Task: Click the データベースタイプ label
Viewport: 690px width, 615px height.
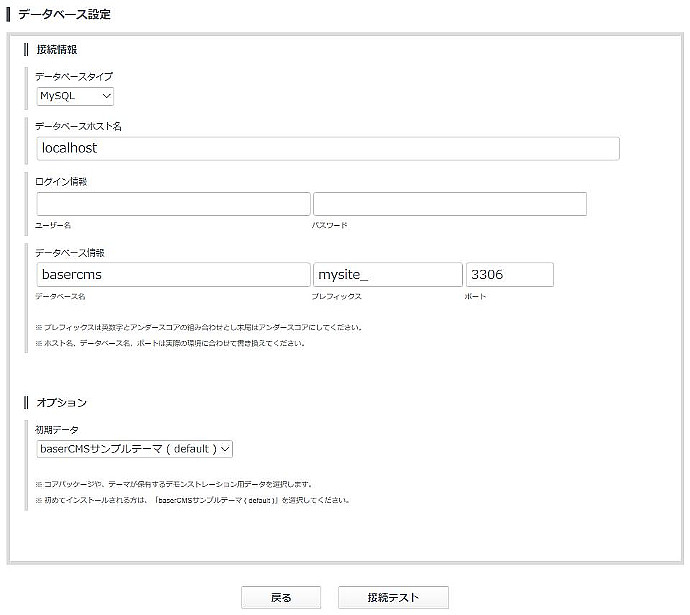Action: click(x=74, y=76)
